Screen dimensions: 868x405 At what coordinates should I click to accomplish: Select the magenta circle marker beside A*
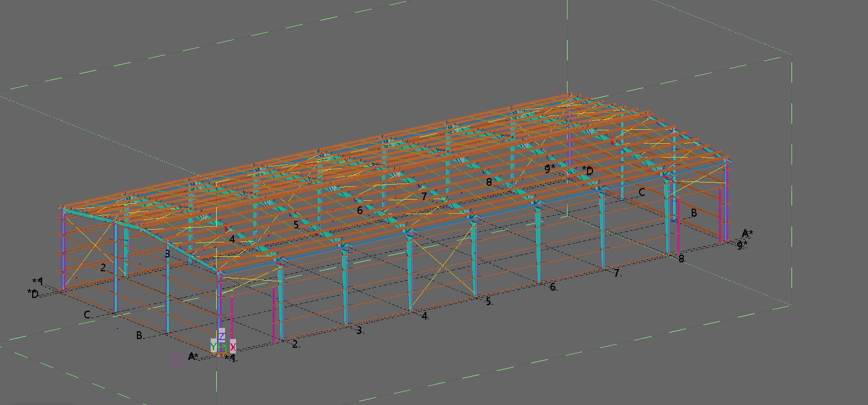(176, 360)
